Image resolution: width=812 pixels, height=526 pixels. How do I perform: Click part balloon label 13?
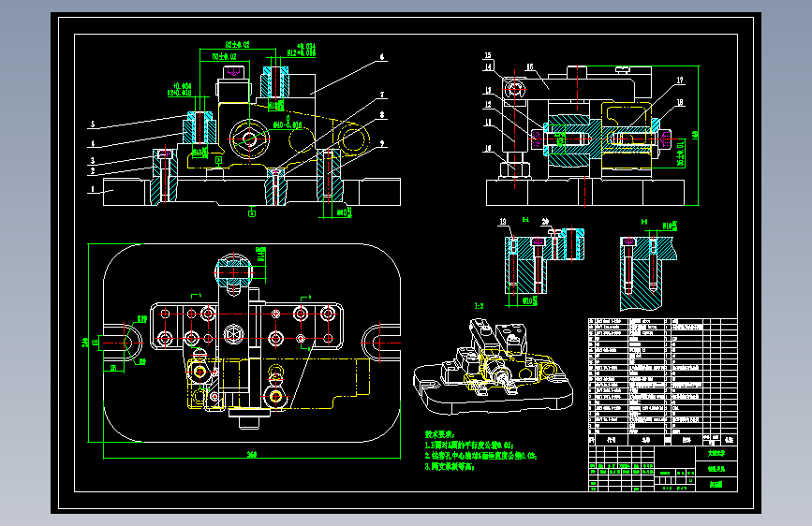tap(488, 91)
